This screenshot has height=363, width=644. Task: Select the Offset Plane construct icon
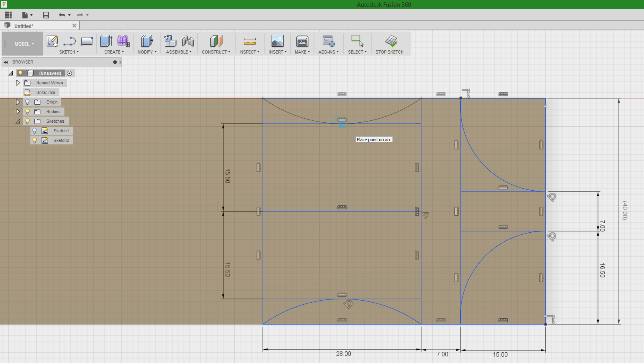216,41
